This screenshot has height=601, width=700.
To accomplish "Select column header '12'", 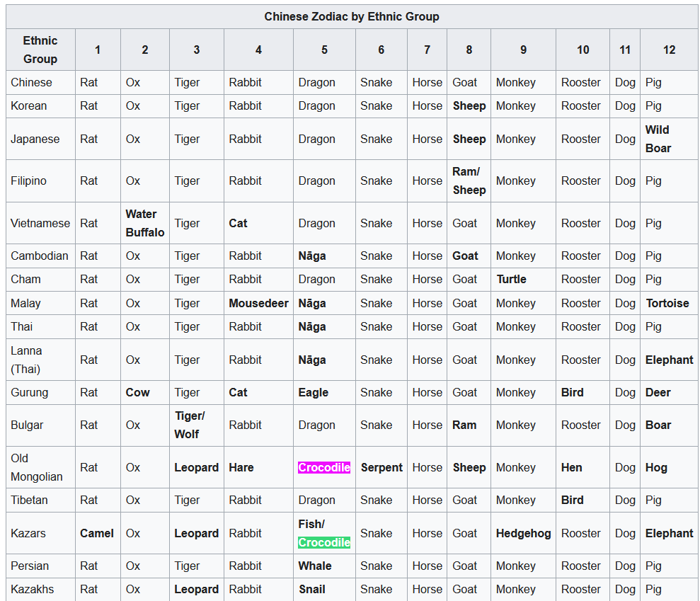I will [x=669, y=50].
